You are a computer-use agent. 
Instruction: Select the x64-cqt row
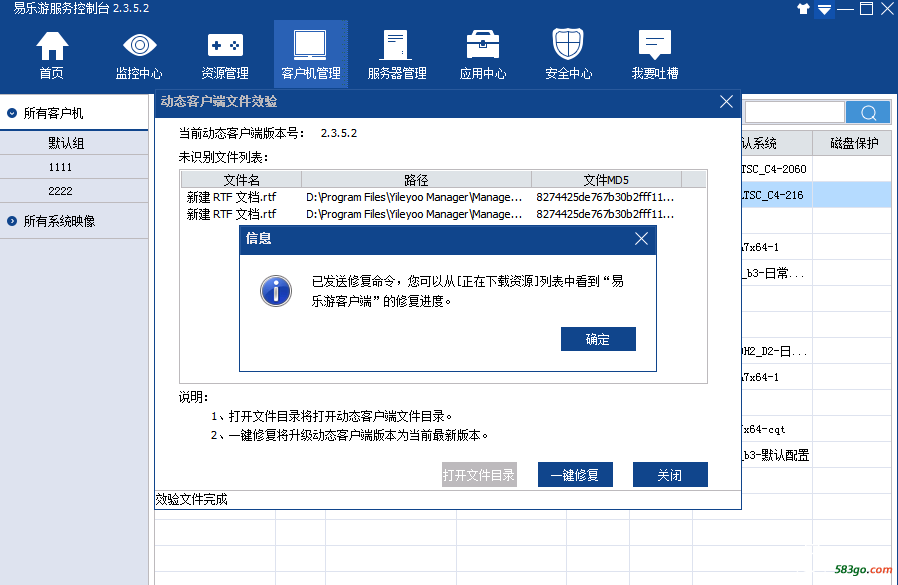coord(816,429)
